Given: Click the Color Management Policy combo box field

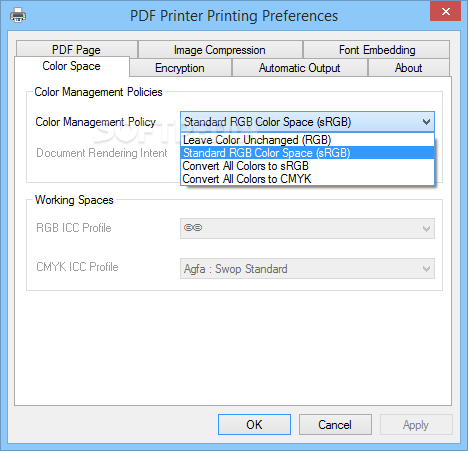Looking at the screenshot, I should [307, 122].
